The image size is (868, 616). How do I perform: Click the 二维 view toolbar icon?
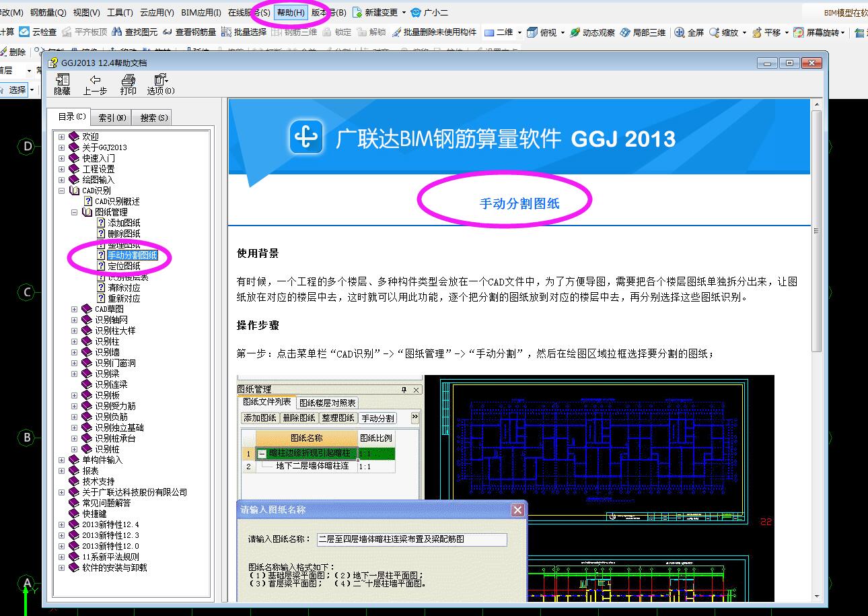pos(489,32)
